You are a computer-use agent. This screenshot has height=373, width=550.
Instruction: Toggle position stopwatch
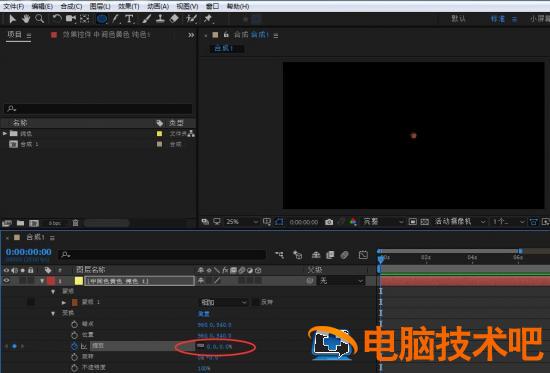pyautogui.click(x=74, y=335)
